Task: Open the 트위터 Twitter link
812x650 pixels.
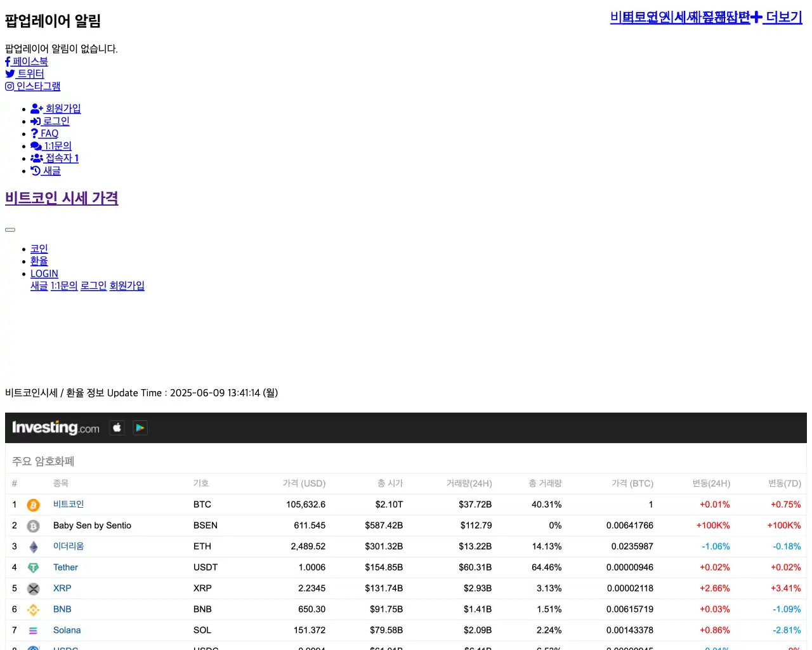Action: click(25, 74)
